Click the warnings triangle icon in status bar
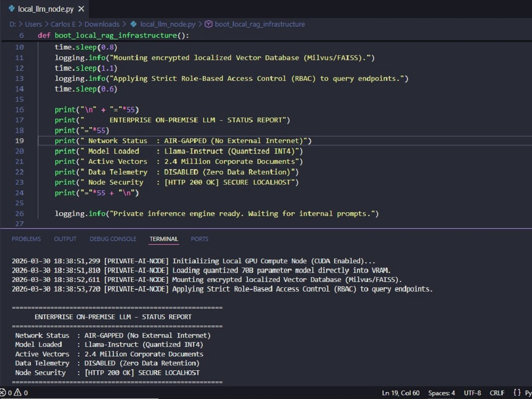 tap(18, 393)
